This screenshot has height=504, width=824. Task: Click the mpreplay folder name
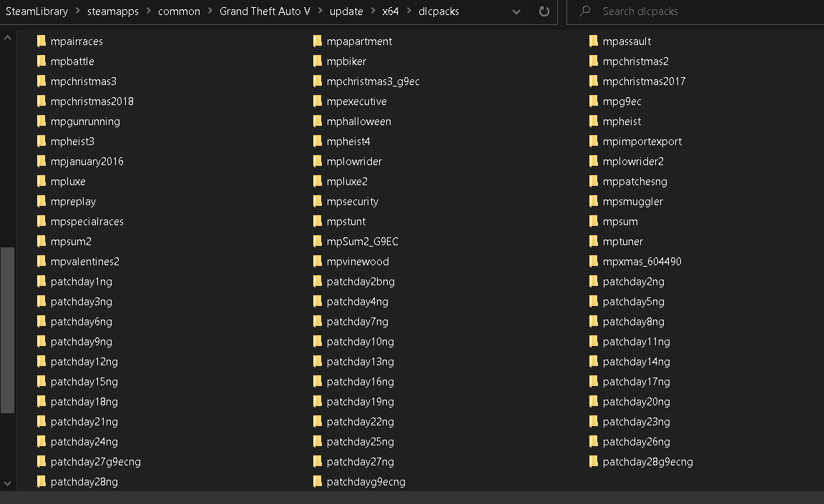tap(73, 202)
